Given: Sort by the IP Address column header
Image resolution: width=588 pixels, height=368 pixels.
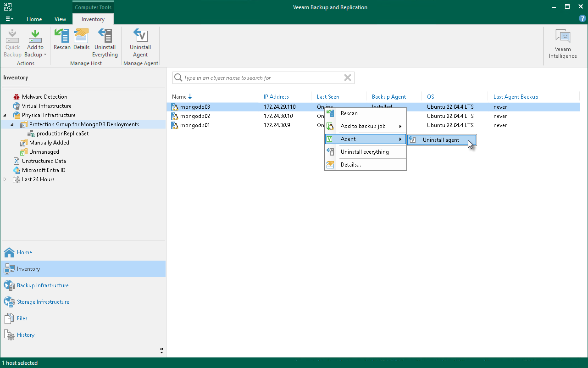Looking at the screenshot, I should pos(277,97).
